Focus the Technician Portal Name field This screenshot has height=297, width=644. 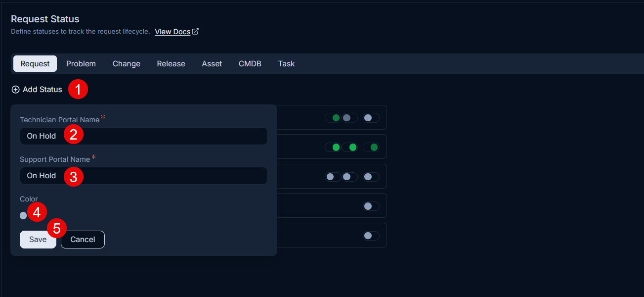click(x=144, y=136)
